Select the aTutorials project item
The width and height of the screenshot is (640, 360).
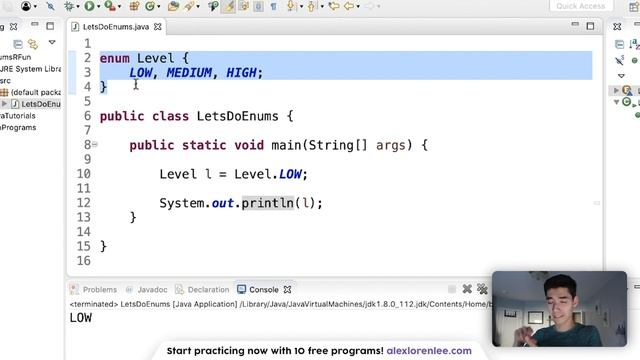[x=18, y=116]
